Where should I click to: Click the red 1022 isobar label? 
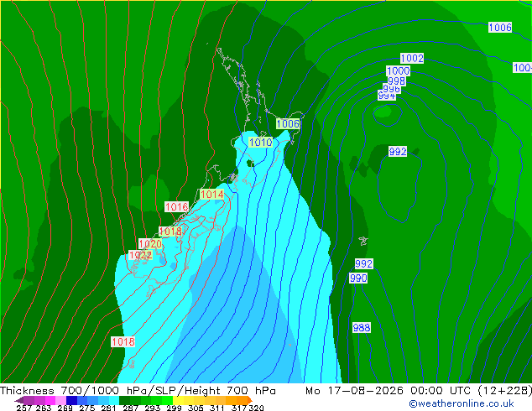pyautogui.click(x=140, y=255)
